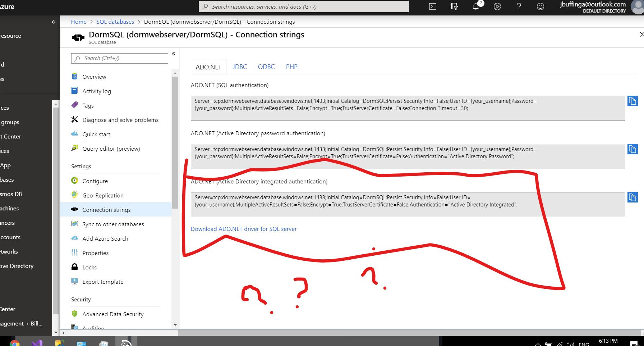Copy the SQL authentication connection string
Viewport: 644px width, 346px height.
(632, 101)
